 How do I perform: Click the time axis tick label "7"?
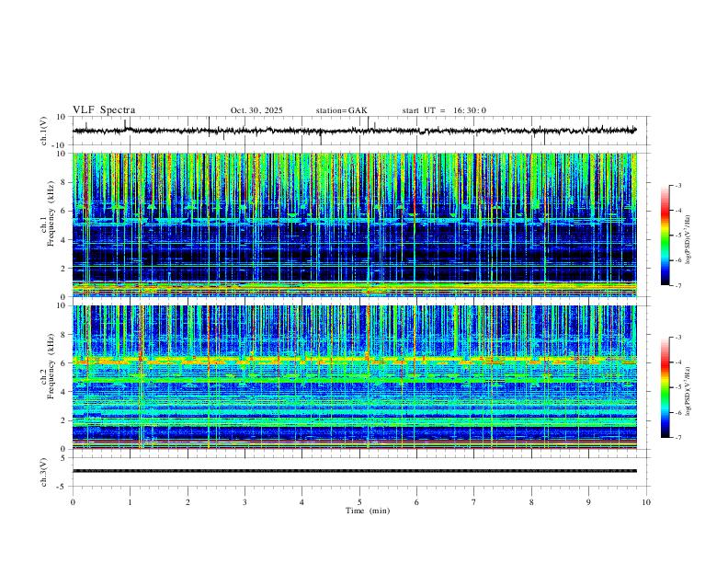(x=474, y=502)
